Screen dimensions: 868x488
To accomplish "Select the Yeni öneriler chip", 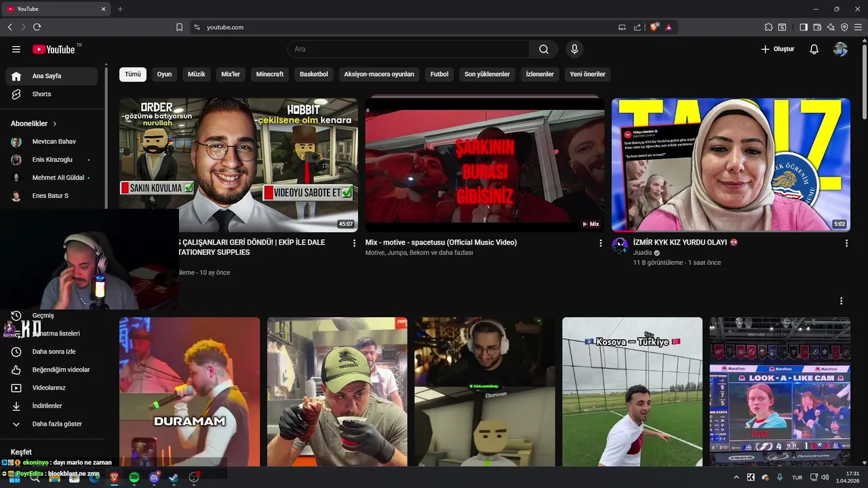I will pos(587,74).
